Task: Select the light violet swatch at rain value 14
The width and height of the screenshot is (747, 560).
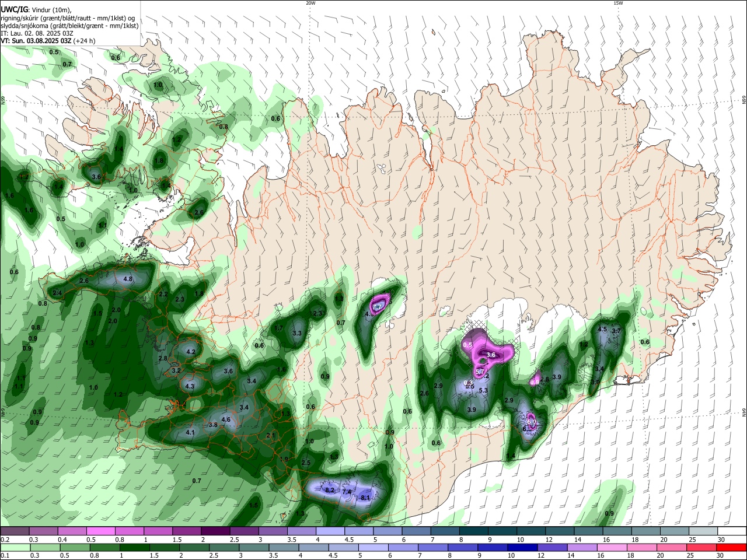Action: click(x=582, y=547)
